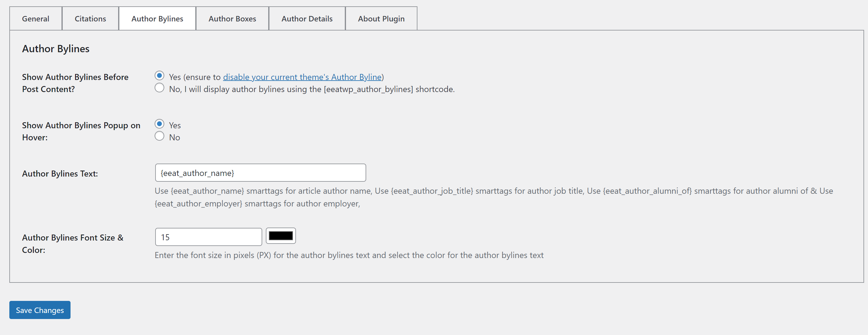
Task: Click the Show Author Bylines Popup on Hover label
Action: (x=81, y=131)
